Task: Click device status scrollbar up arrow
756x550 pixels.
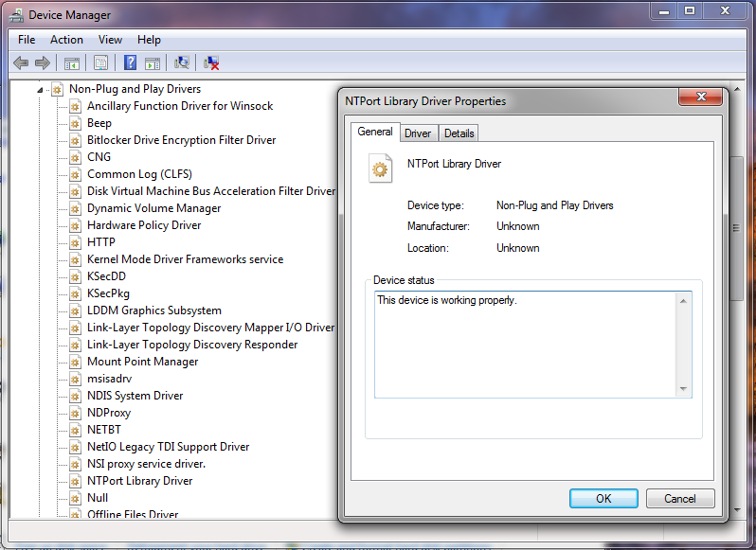Action: pyautogui.click(x=683, y=301)
